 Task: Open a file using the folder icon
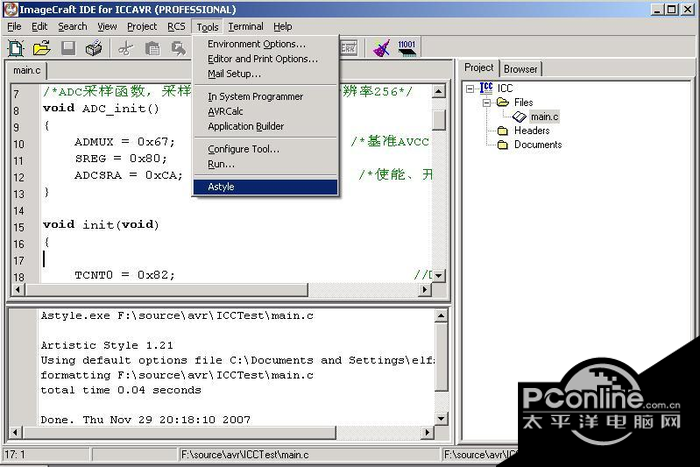[42, 48]
